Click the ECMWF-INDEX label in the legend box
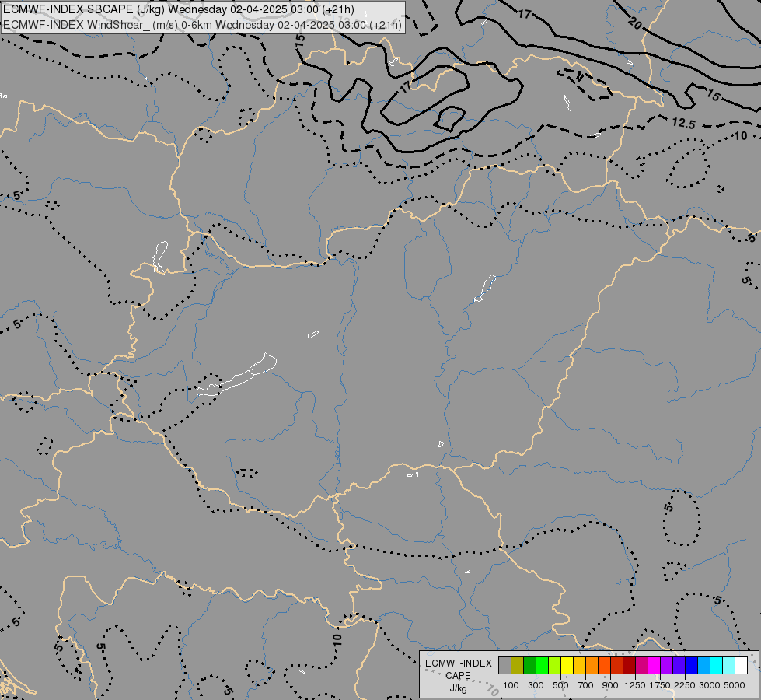Viewport: 761px width, 700px height. coord(459,663)
